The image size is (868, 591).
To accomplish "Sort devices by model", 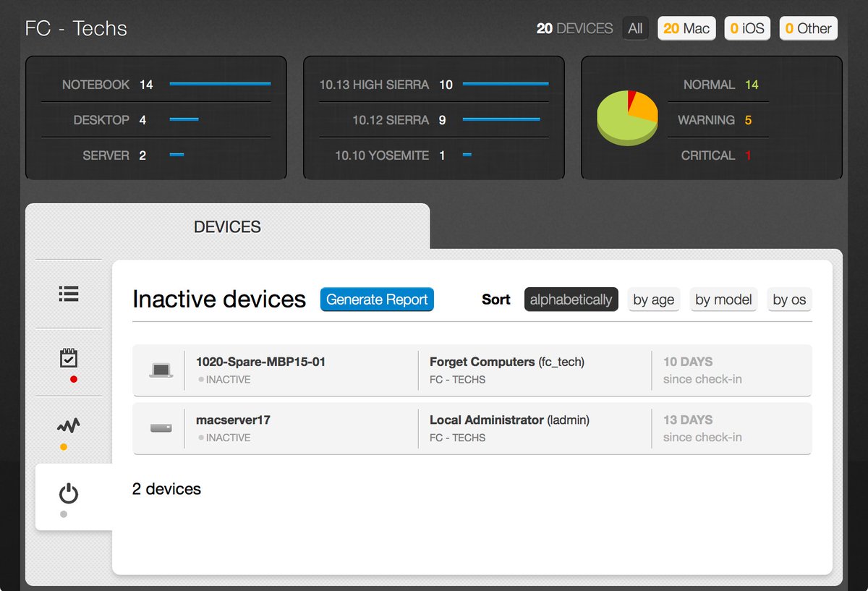I will point(723,299).
